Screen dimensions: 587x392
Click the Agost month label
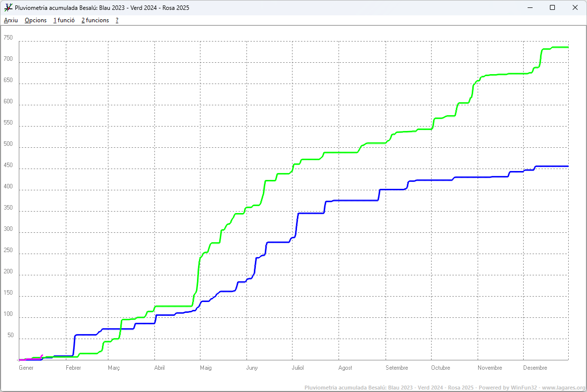345,368
